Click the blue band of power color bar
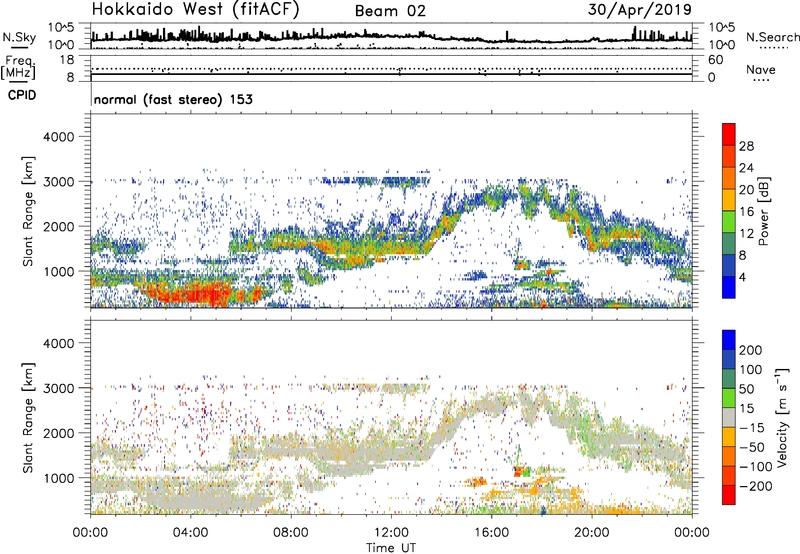 click(729, 287)
